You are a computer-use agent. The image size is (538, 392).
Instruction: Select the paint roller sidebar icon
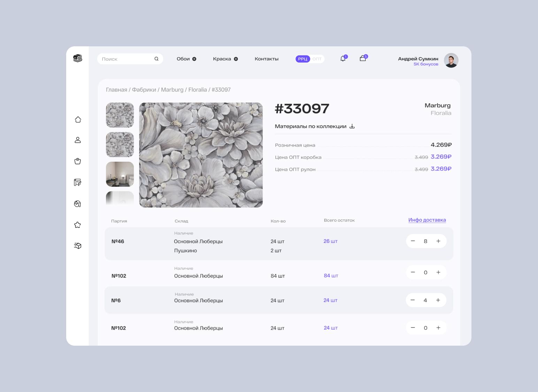(x=78, y=182)
